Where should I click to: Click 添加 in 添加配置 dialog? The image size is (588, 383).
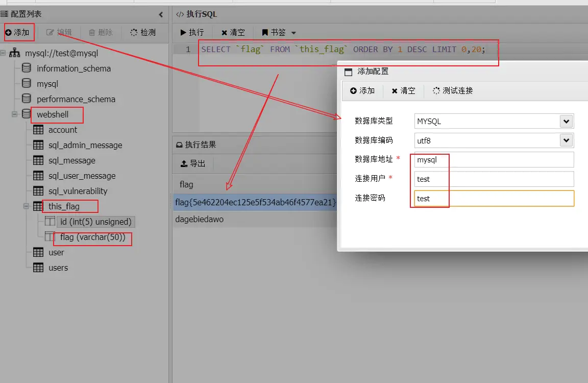pyautogui.click(x=362, y=90)
